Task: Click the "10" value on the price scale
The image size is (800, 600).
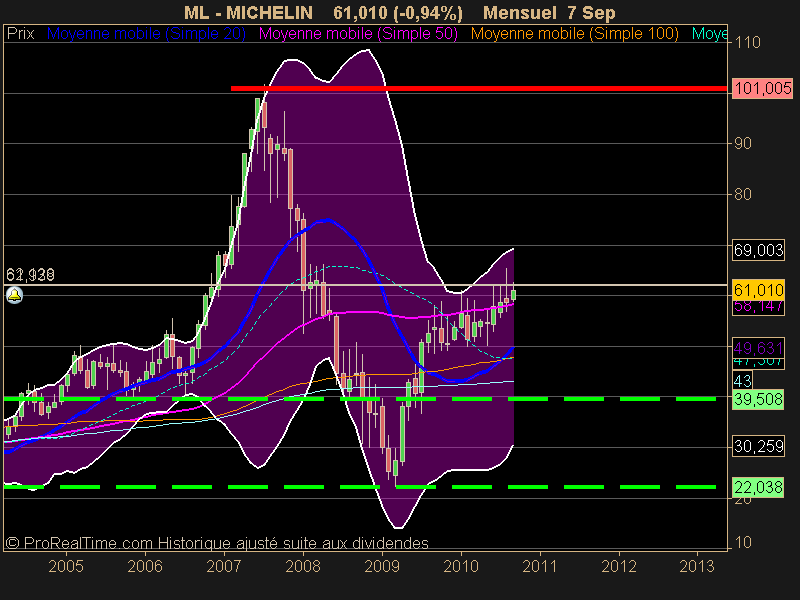Action: point(743,542)
